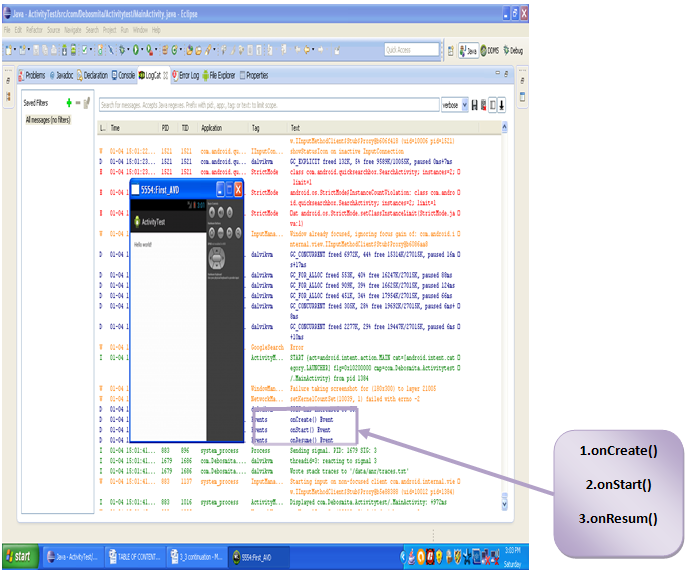
Task: Click the LogCat vertical scrollbar down arrow
Action: (504, 505)
